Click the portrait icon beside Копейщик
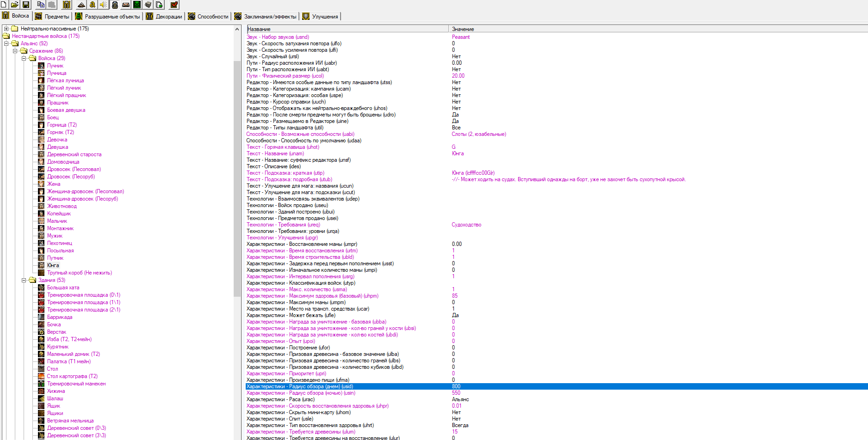This screenshot has width=868, height=440. pos(41,214)
